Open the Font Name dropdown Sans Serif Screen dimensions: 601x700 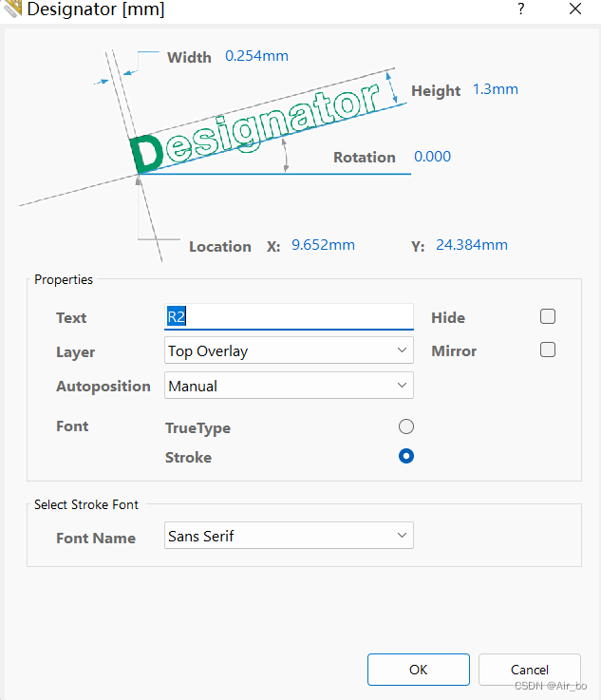[289, 537]
